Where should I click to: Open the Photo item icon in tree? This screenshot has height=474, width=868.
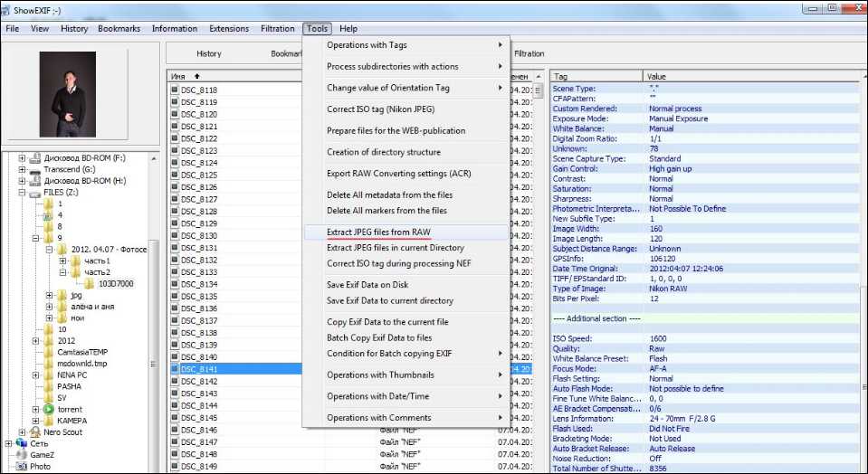[x=20, y=467]
